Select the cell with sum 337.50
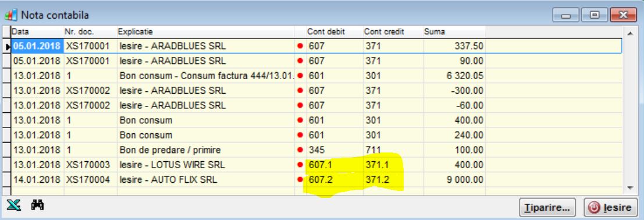This screenshot has width=644, height=220. point(454,46)
